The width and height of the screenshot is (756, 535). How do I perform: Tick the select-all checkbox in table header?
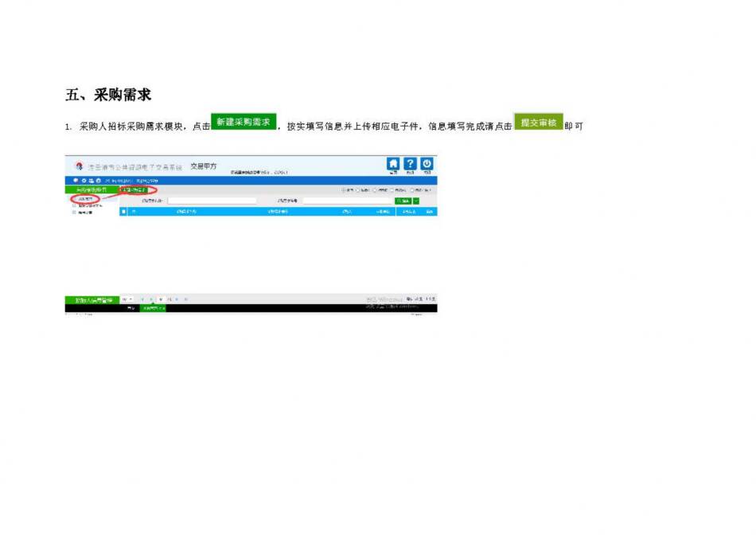tap(123, 212)
